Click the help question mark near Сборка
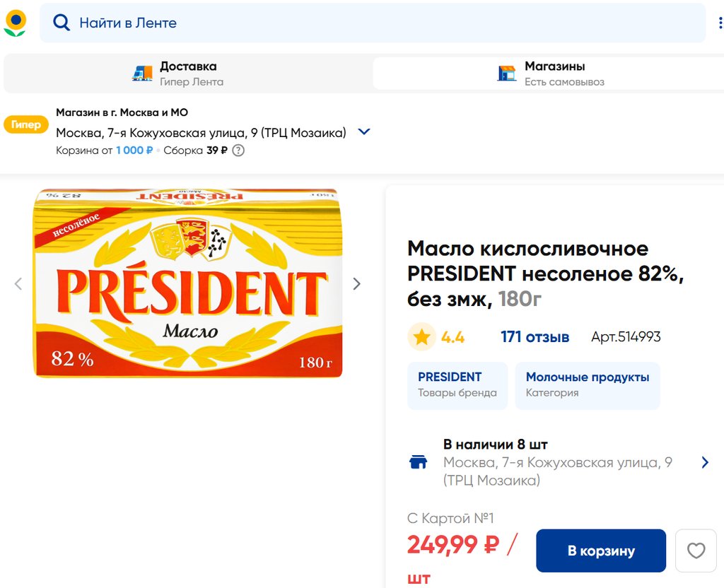 pyautogui.click(x=238, y=150)
